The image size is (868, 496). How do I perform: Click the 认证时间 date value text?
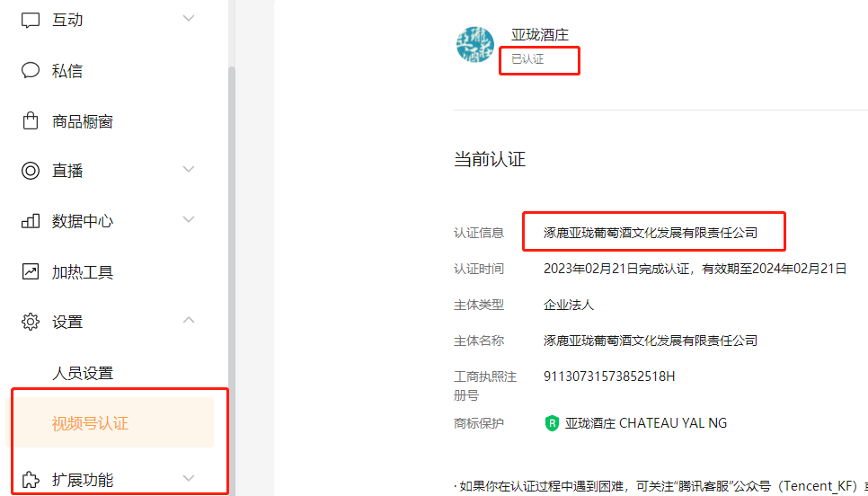[695, 269]
